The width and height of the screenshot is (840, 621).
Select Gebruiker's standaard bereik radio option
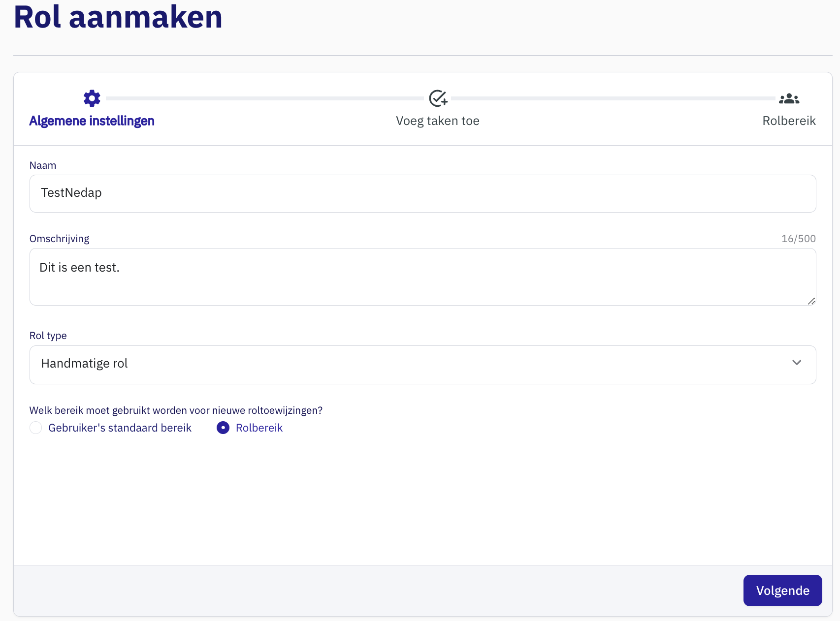point(35,428)
